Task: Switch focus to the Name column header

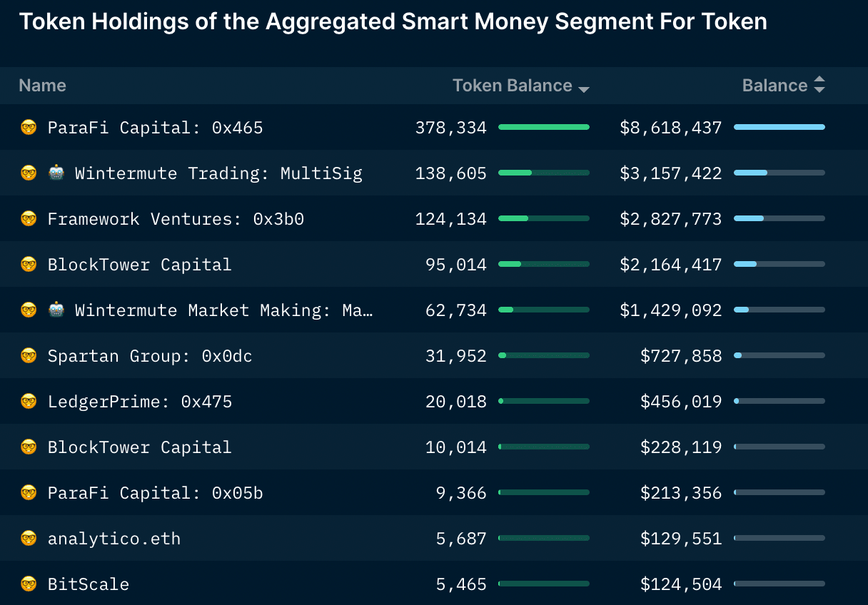Action: click(x=42, y=85)
